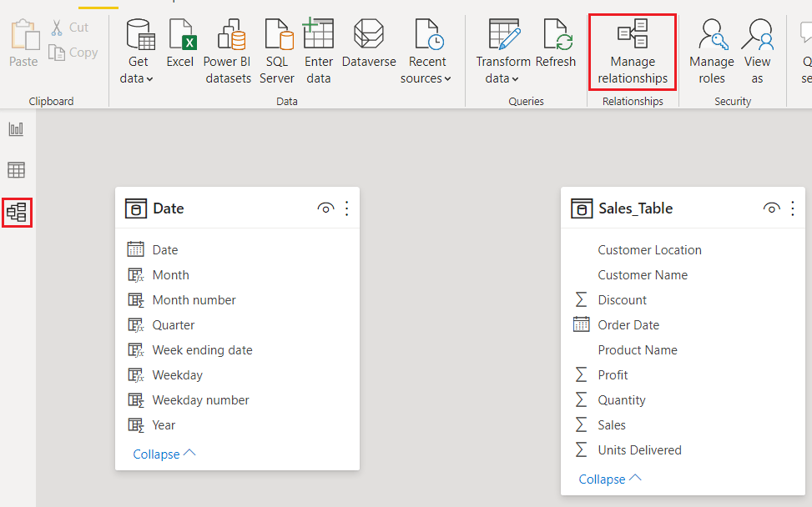Open Manage relationships dialog
This screenshot has width=812, height=507.
click(633, 52)
